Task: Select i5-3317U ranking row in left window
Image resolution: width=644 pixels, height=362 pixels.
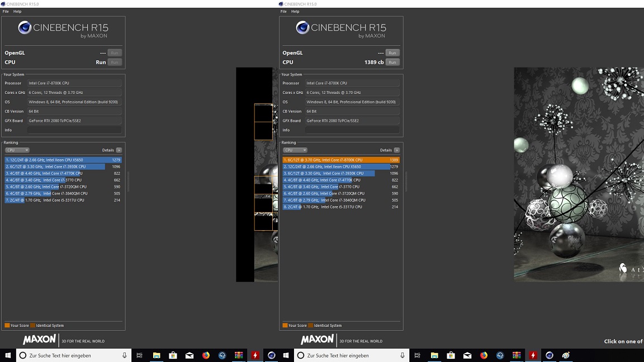Action: click(x=63, y=200)
